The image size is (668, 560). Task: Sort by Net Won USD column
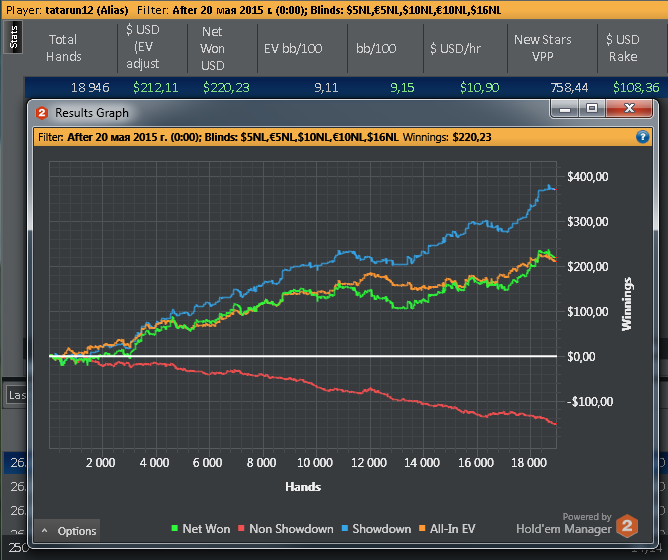pos(213,48)
